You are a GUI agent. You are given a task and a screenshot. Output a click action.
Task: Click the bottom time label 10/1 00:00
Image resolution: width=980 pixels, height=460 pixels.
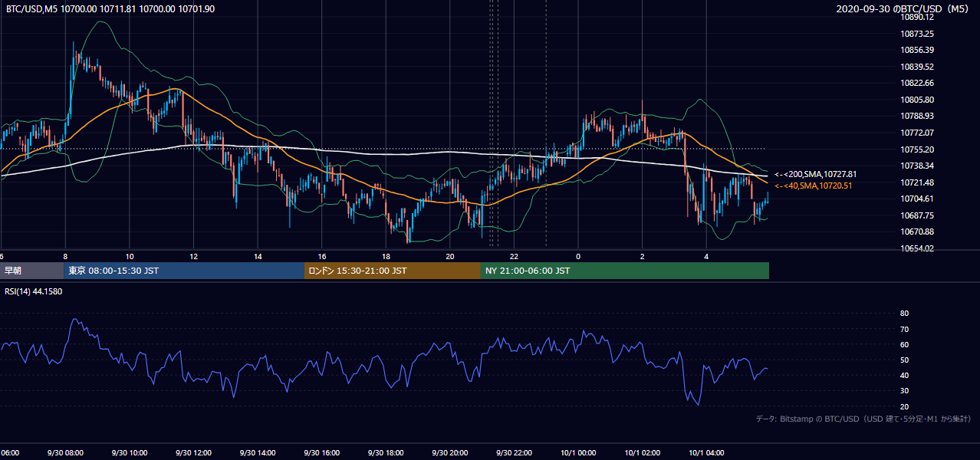[577, 453]
